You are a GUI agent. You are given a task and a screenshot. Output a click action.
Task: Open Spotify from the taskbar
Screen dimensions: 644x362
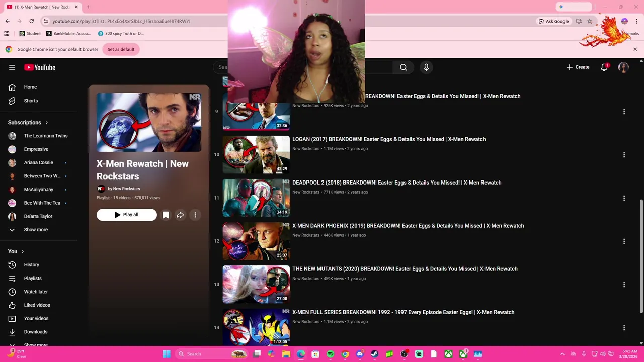[331, 354]
